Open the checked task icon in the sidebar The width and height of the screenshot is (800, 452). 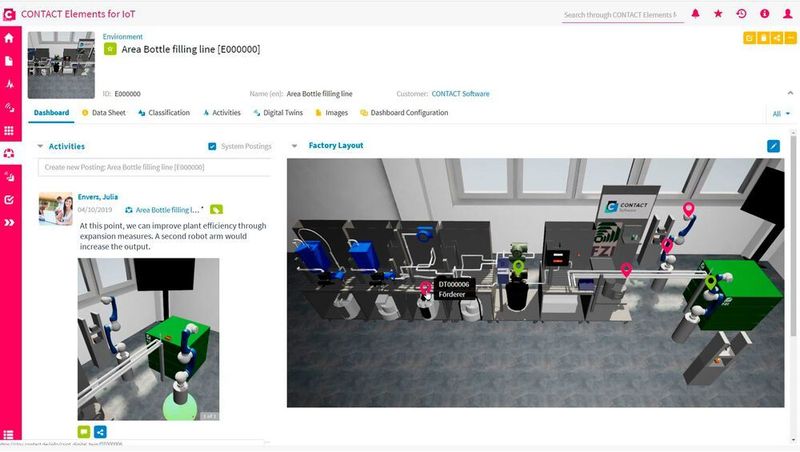click(x=9, y=200)
